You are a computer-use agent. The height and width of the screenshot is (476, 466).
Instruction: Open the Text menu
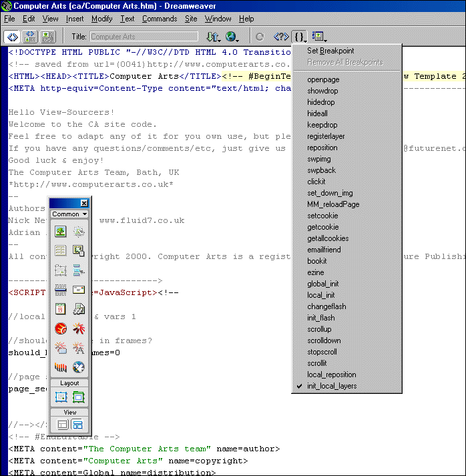(128, 19)
